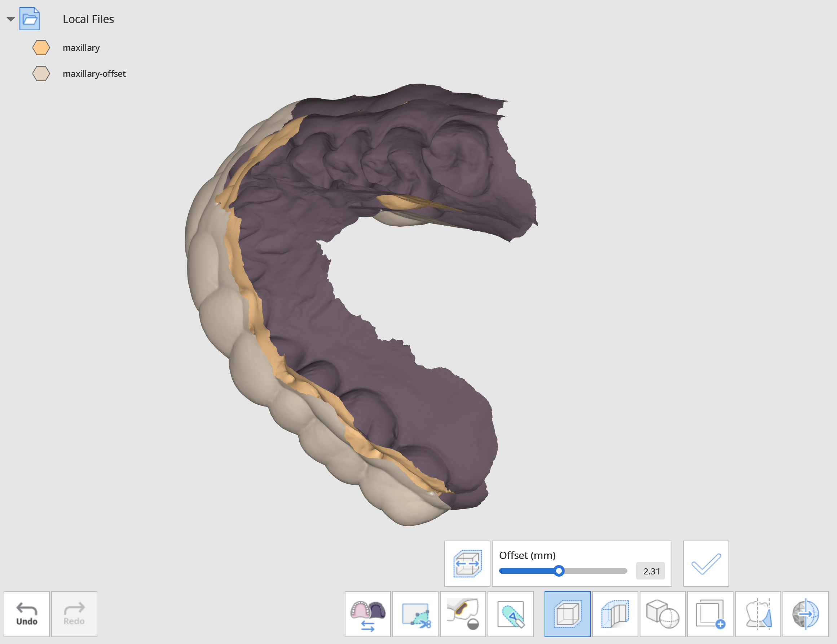837x644 pixels.
Task: Collapse the Local Files tree arrow
Action: point(11,19)
